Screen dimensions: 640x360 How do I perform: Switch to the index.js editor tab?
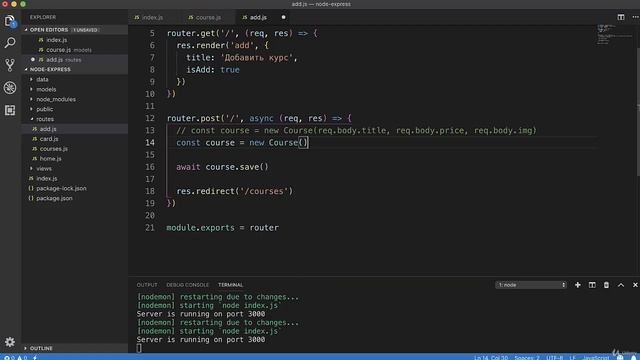coord(153,17)
